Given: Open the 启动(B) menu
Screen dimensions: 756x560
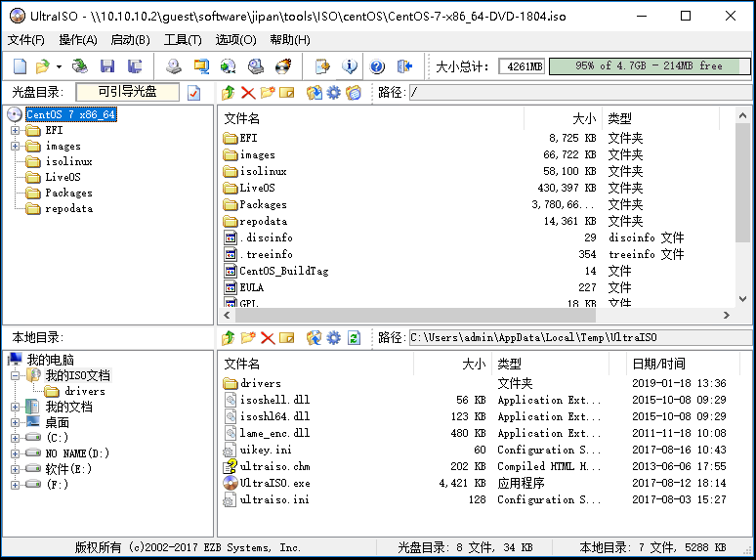Looking at the screenshot, I should tap(130, 39).
